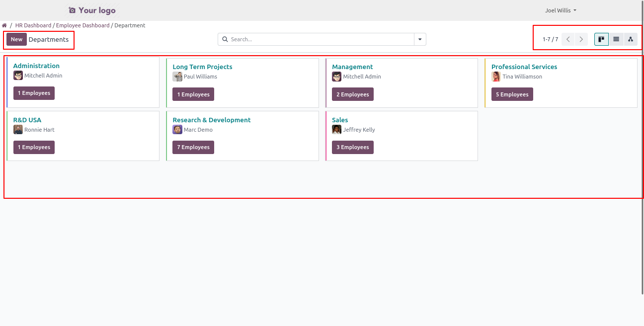This screenshot has height=326, width=644.
Task: Click Ronnie Hart's avatar in R&D USA
Action: point(18,130)
